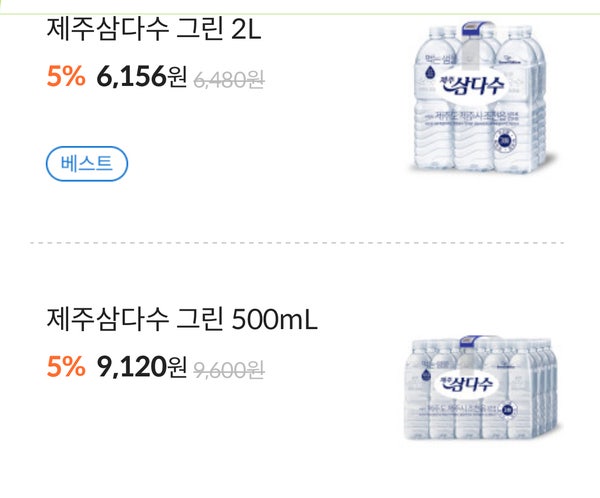Click the 9,120원 sale price
The image size is (600, 498).
coord(141,368)
